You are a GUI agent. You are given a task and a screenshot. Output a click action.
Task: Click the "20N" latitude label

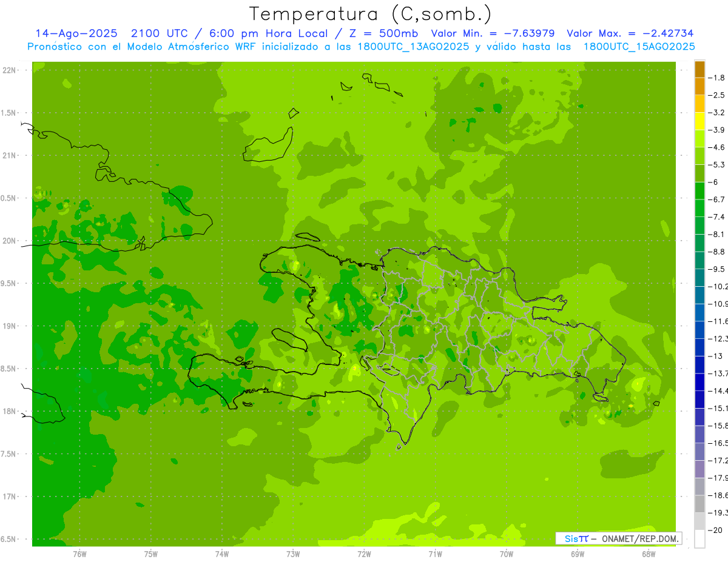pos(9,241)
